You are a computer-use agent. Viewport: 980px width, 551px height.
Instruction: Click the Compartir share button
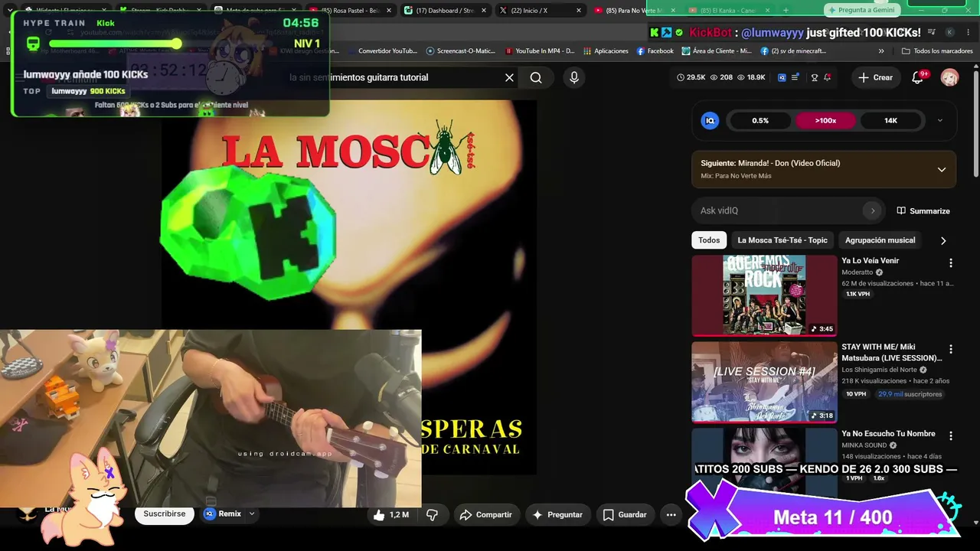(485, 515)
